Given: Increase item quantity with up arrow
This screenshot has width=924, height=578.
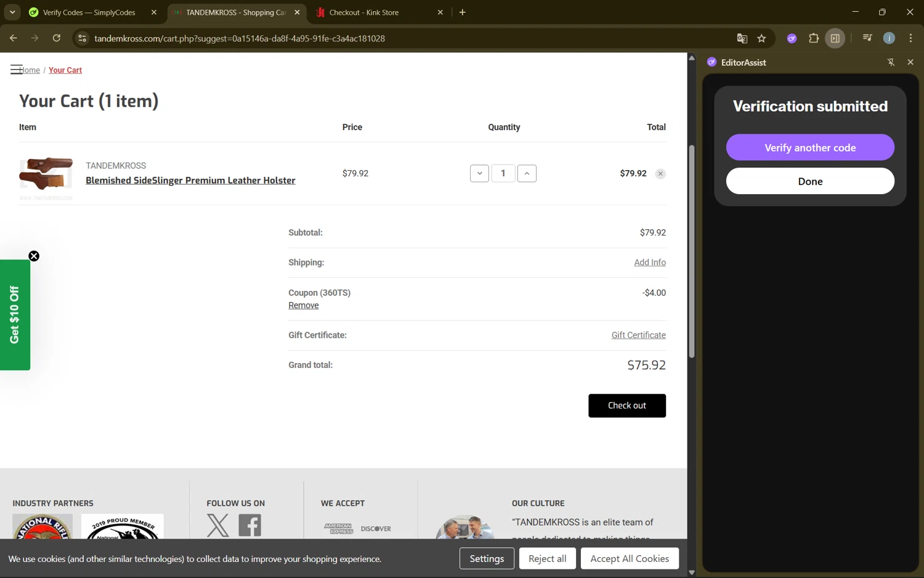Looking at the screenshot, I should pos(527,174).
